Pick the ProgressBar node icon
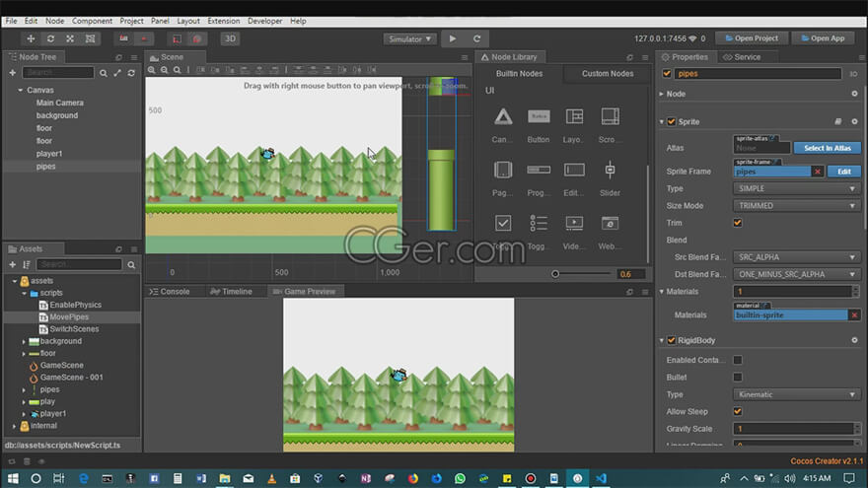 tap(539, 170)
